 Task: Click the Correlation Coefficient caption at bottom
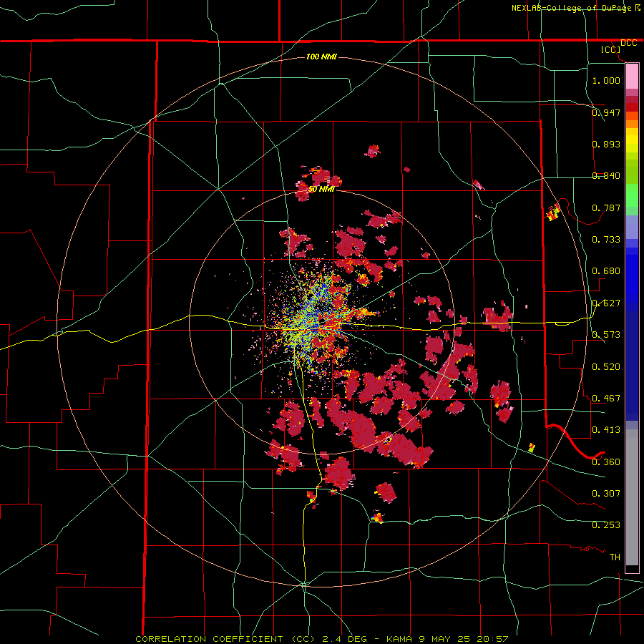(321, 639)
